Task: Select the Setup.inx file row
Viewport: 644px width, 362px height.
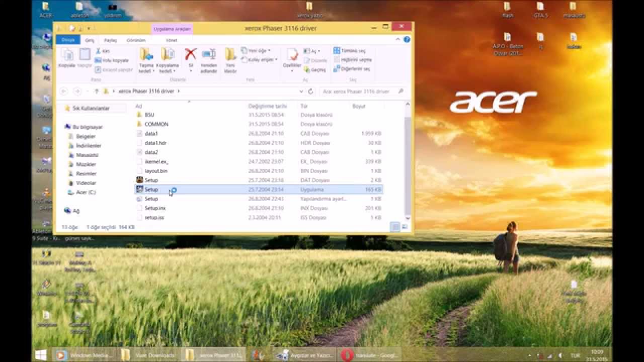Action: [259, 208]
